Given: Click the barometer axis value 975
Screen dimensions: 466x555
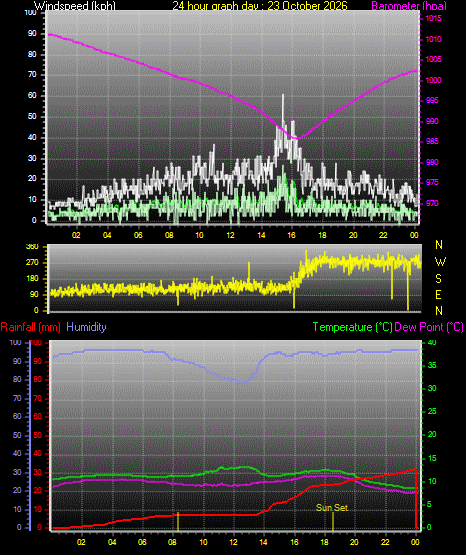Looking at the screenshot, I should click(432, 182).
